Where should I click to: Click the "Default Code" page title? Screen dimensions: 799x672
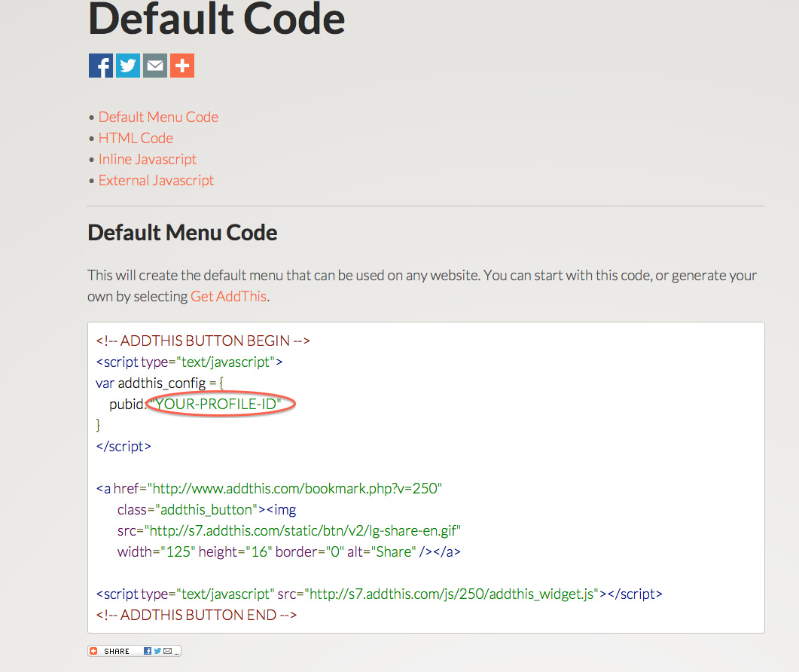pos(217,19)
